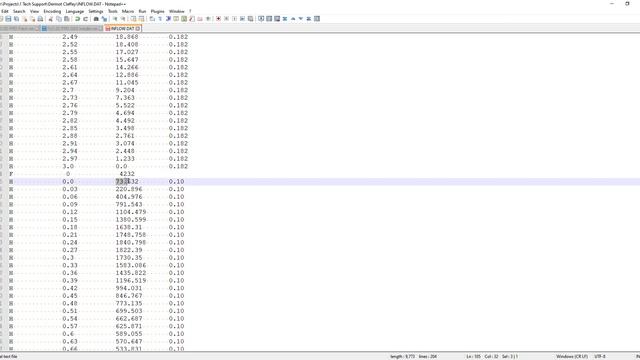
Task: Click the Print toolbar icon
Action: click(x=40, y=19)
